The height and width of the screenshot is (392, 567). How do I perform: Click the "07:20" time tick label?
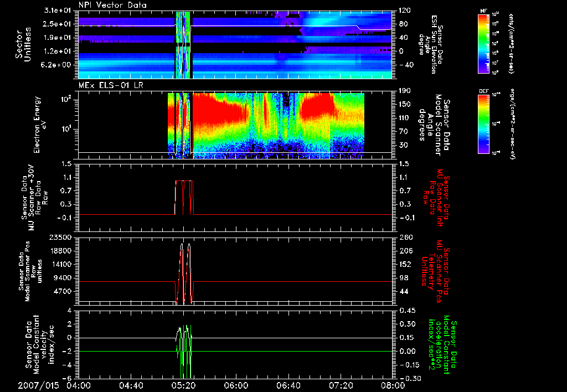point(341,385)
